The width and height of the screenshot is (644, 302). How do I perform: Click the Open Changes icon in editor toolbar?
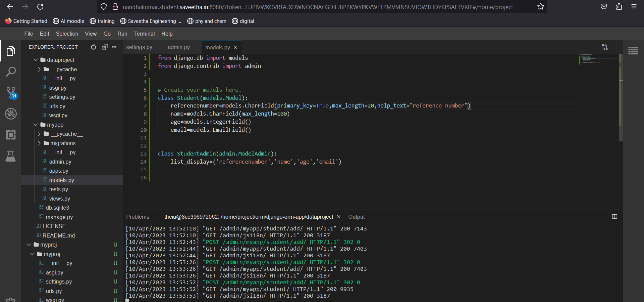click(x=605, y=47)
